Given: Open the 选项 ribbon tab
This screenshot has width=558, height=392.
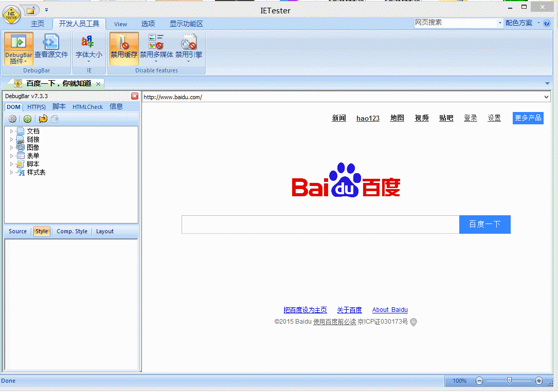Looking at the screenshot, I should 148,24.
